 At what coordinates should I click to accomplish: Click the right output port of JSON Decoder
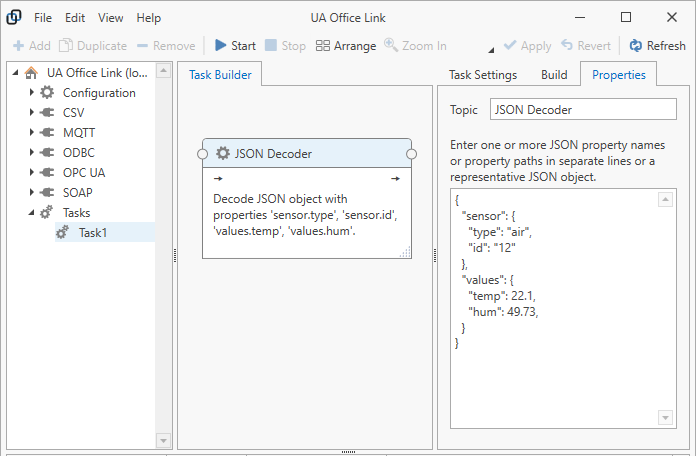[x=411, y=153]
